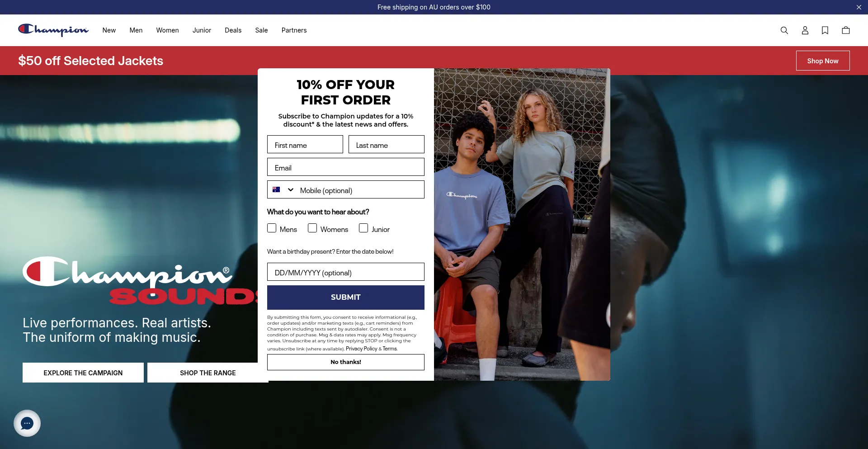Decline with No thanks! button
This screenshot has width=868, height=449.
[346, 362]
